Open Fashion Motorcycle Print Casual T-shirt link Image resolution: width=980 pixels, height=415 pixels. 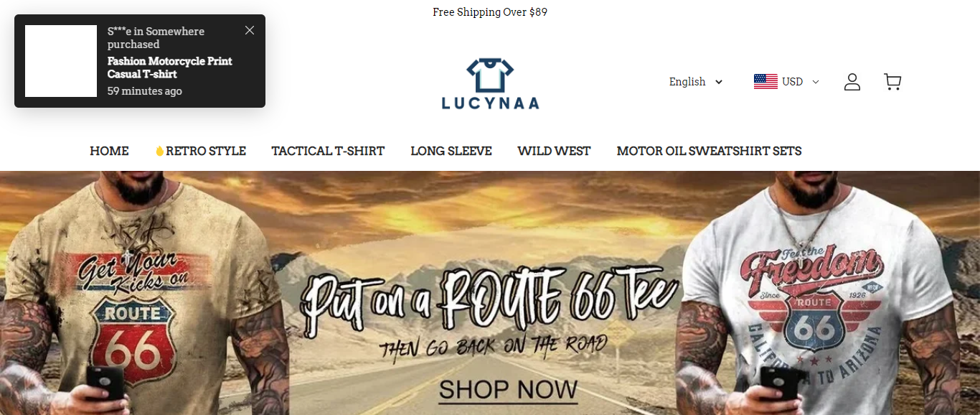170,67
